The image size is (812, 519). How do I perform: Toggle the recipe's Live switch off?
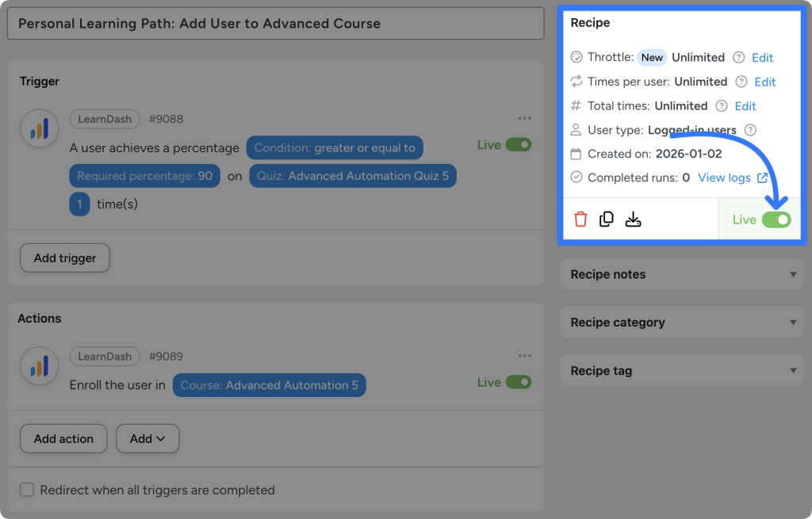776,219
